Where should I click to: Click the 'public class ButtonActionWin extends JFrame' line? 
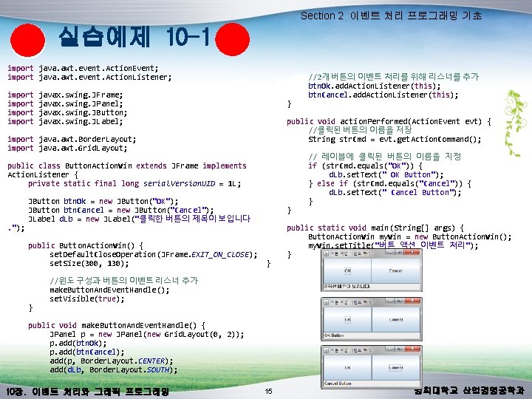pos(127,166)
